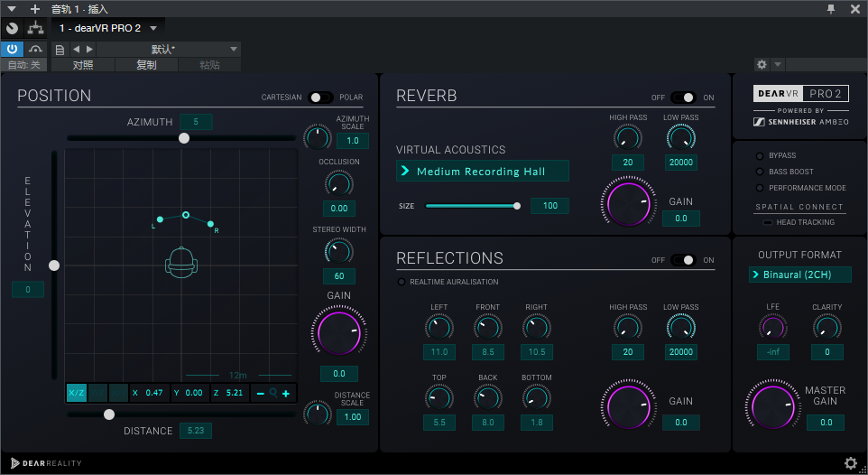
Task: Click the Top reflection knob
Action: click(x=439, y=397)
